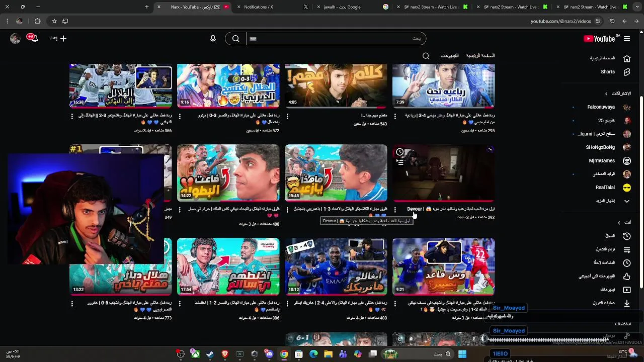Viewport: 644px width, 362px height.
Task: Switch to the channel Home tab
Action: point(480,56)
